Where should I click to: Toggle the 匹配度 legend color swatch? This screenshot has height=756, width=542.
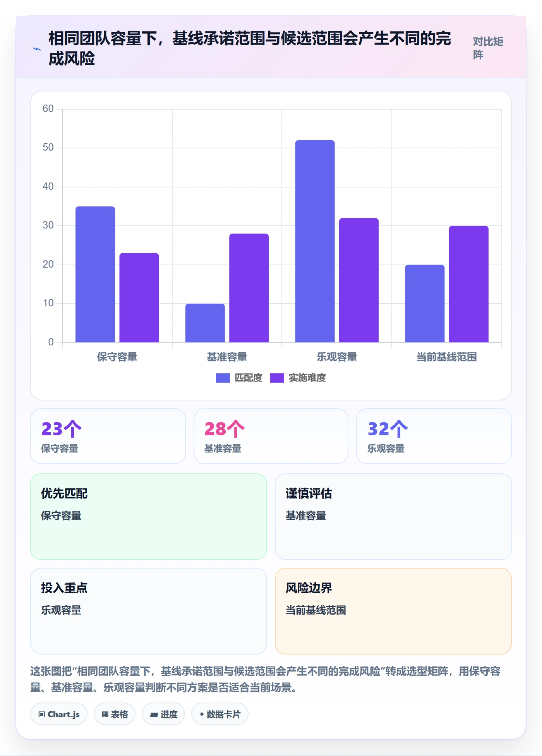click(x=223, y=378)
